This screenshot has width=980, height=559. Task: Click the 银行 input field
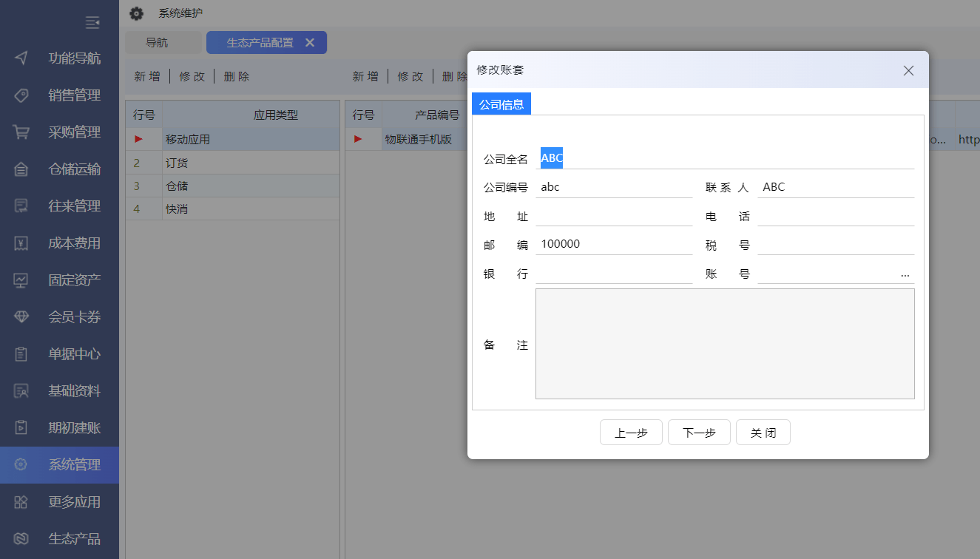614,274
